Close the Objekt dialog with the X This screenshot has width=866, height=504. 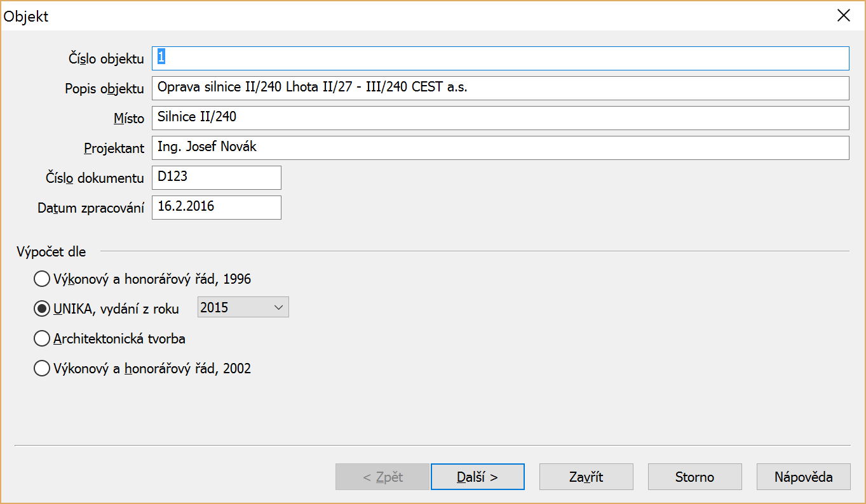[x=844, y=16]
